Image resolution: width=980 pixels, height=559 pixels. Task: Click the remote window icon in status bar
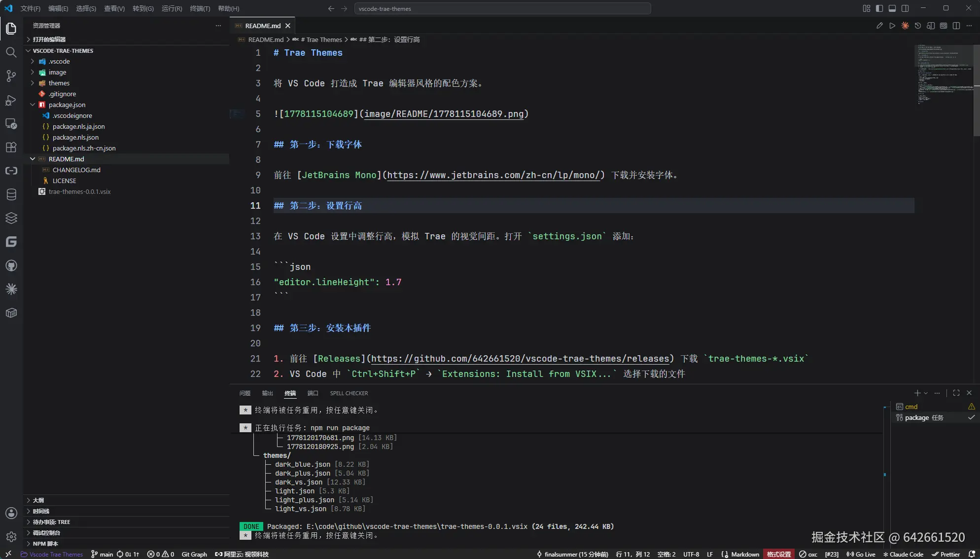[x=8, y=554]
